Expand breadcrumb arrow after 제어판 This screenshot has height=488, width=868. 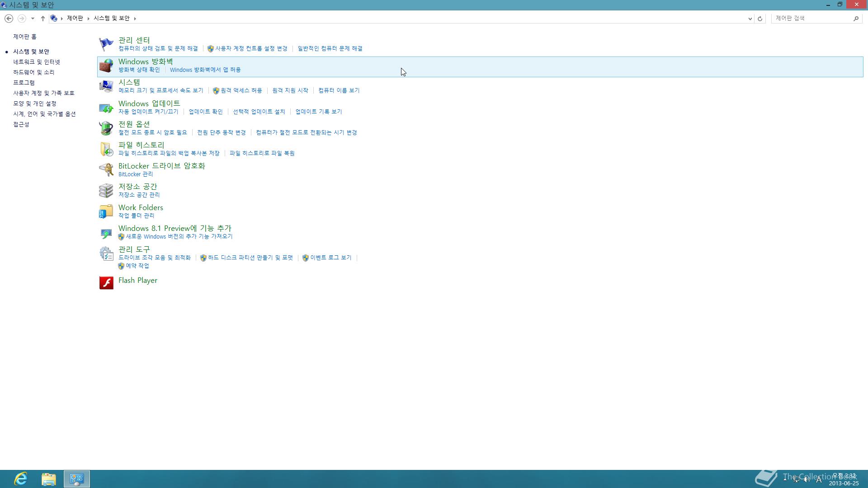click(88, 19)
